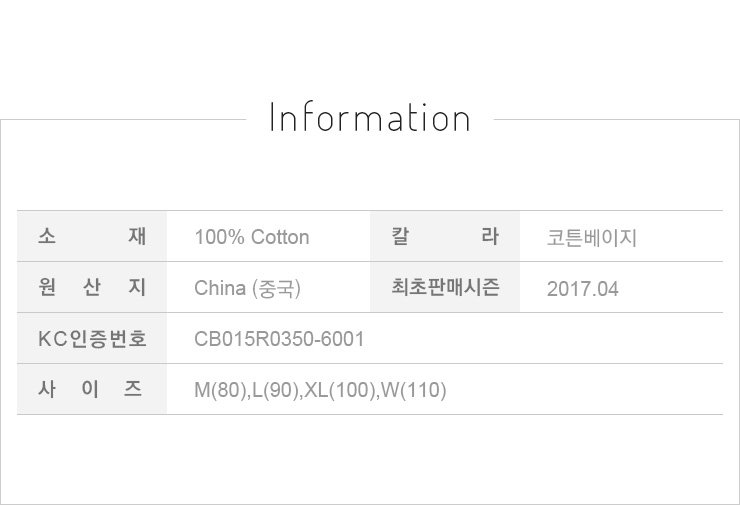Click the Information heading title

point(369,118)
